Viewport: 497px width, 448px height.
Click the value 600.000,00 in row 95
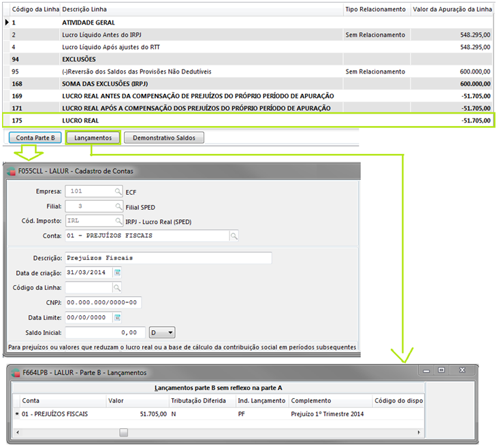point(475,71)
